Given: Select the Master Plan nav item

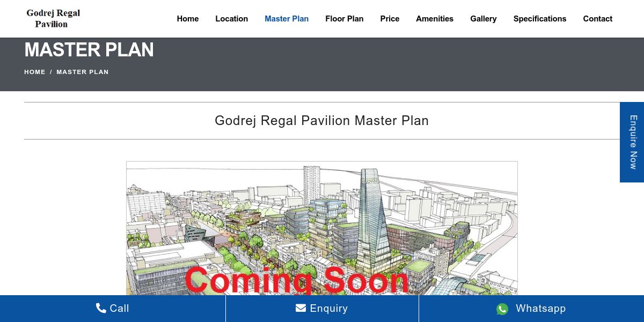Looking at the screenshot, I should (287, 19).
